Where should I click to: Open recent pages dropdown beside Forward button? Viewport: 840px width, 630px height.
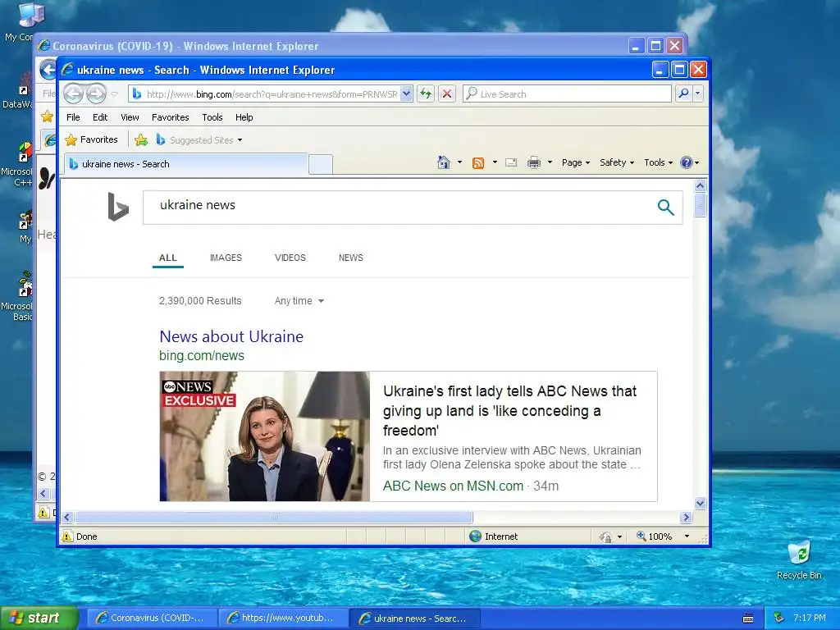[x=115, y=94]
